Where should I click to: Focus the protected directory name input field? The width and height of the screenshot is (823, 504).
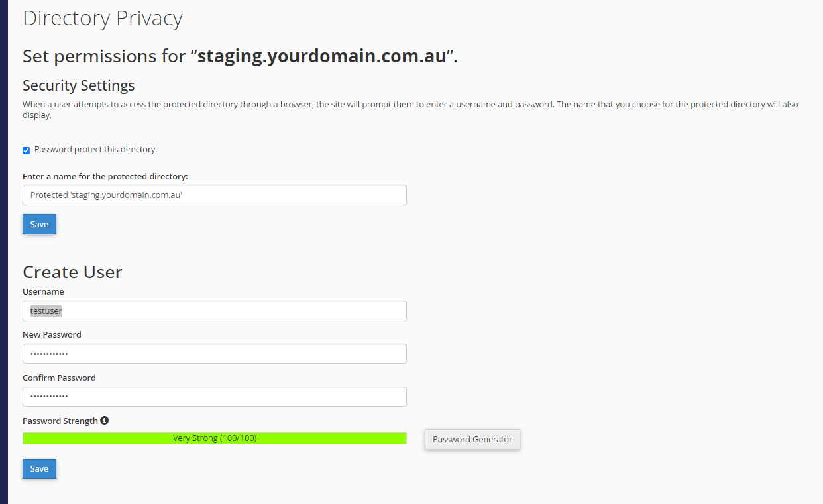pos(215,195)
